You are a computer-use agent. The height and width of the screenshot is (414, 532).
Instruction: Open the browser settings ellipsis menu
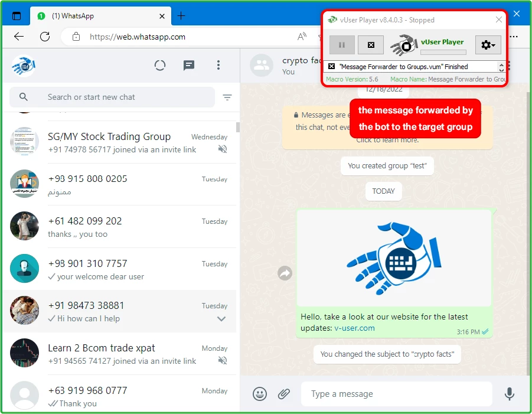click(x=514, y=36)
